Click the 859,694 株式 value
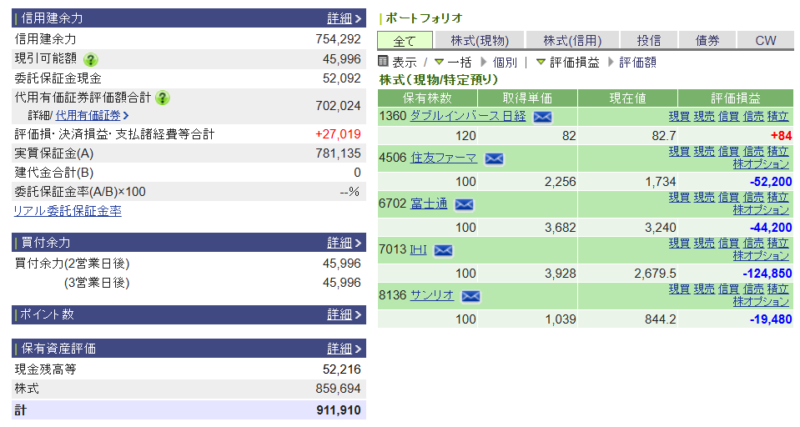Screen dimensions: 800x427 click(x=338, y=389)
